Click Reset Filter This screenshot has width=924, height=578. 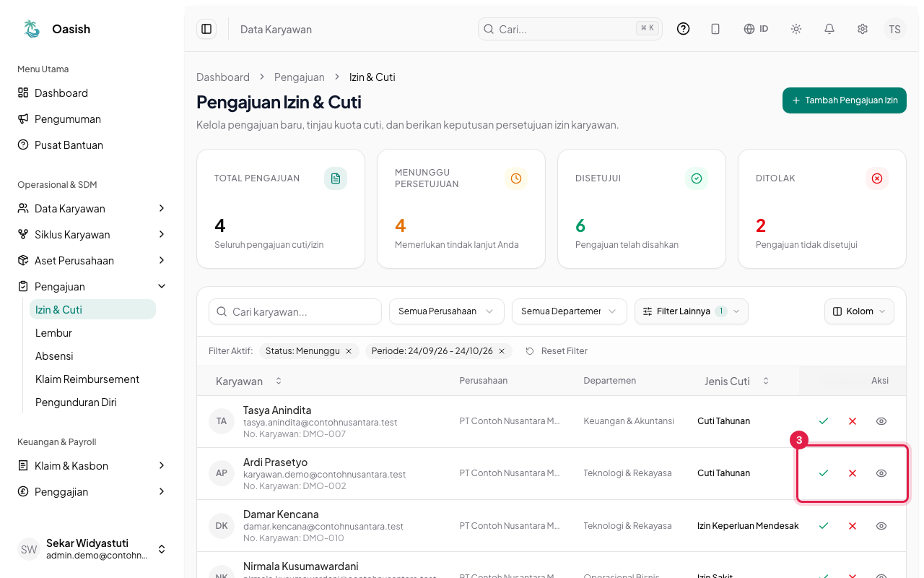point(557,351)
